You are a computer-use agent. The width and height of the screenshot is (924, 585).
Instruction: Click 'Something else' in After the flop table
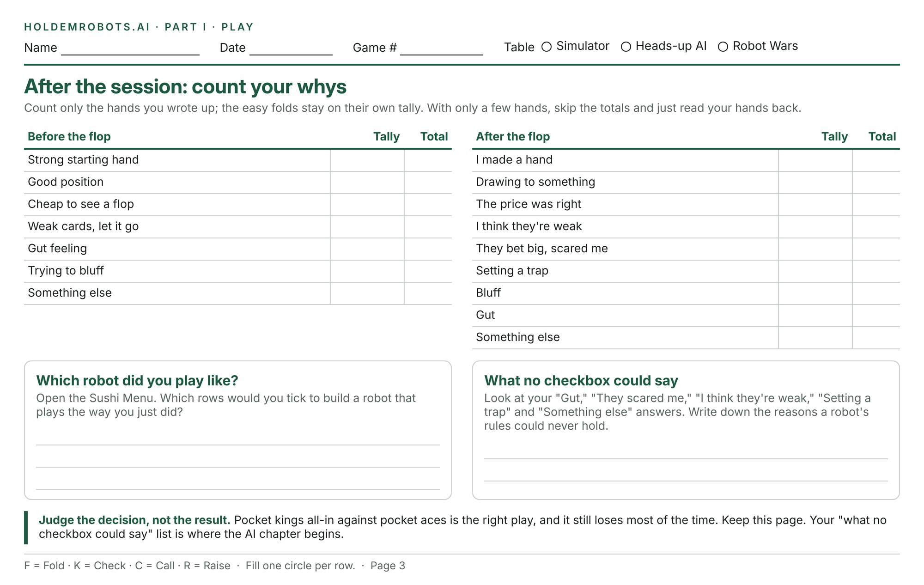point(518,337)
